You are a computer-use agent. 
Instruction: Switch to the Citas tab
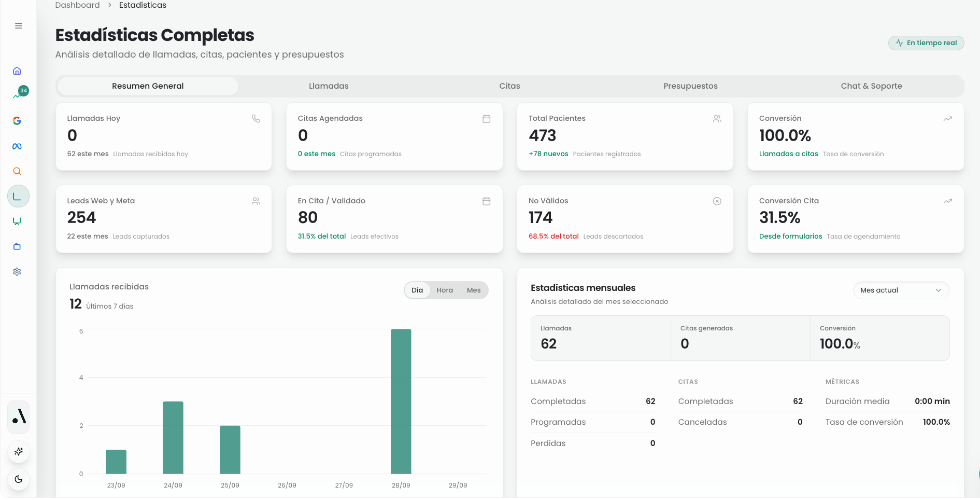[x=509, y=86]
